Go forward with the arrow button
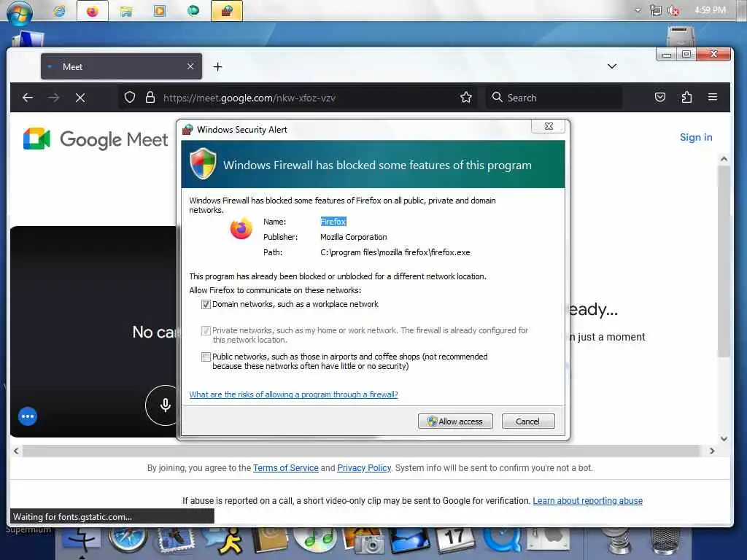This screenshot has height=560, width=747. pos(54,98)
